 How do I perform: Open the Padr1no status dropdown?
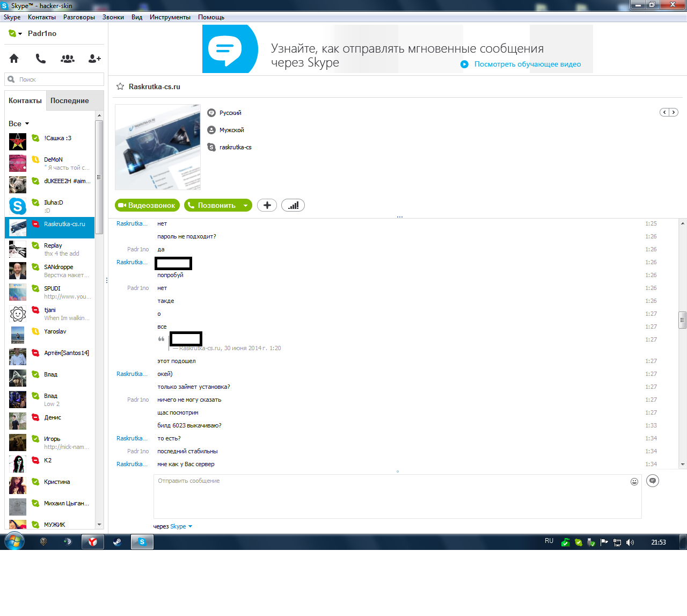coord(15,33)
